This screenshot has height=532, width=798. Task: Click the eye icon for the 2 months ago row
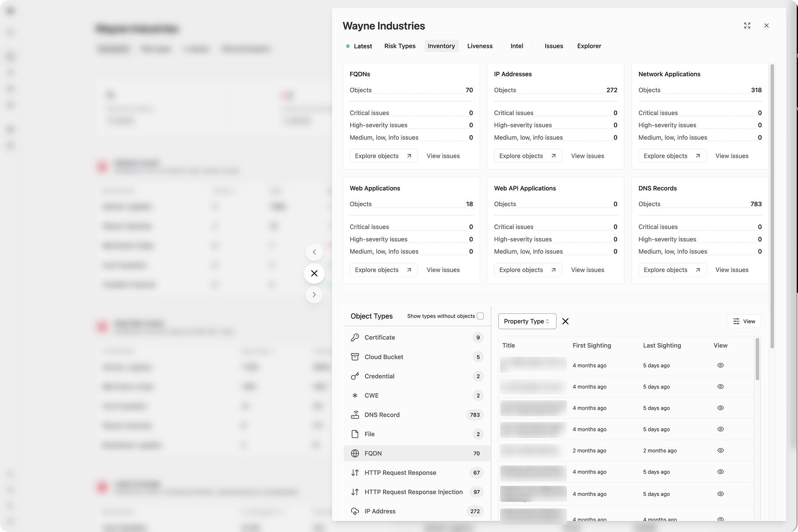click(720, 450)
